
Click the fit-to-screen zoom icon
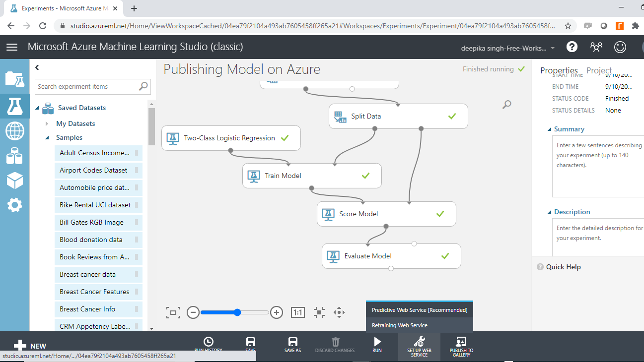point(173,312)
